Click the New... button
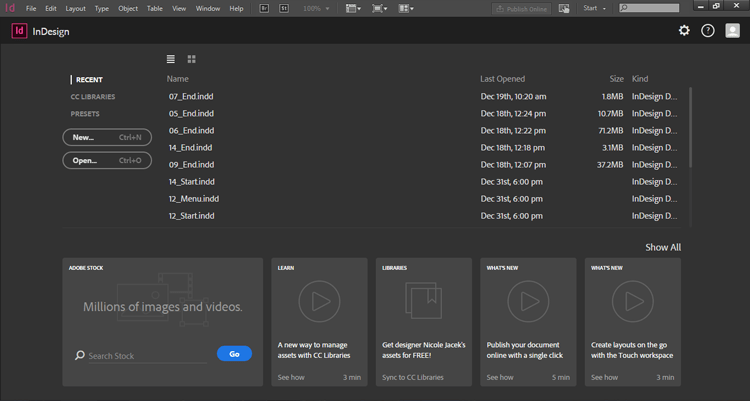 107,137
